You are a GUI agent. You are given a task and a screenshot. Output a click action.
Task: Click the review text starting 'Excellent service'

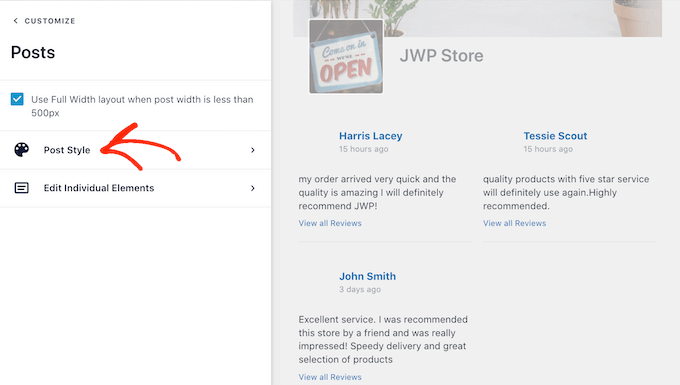383,339
